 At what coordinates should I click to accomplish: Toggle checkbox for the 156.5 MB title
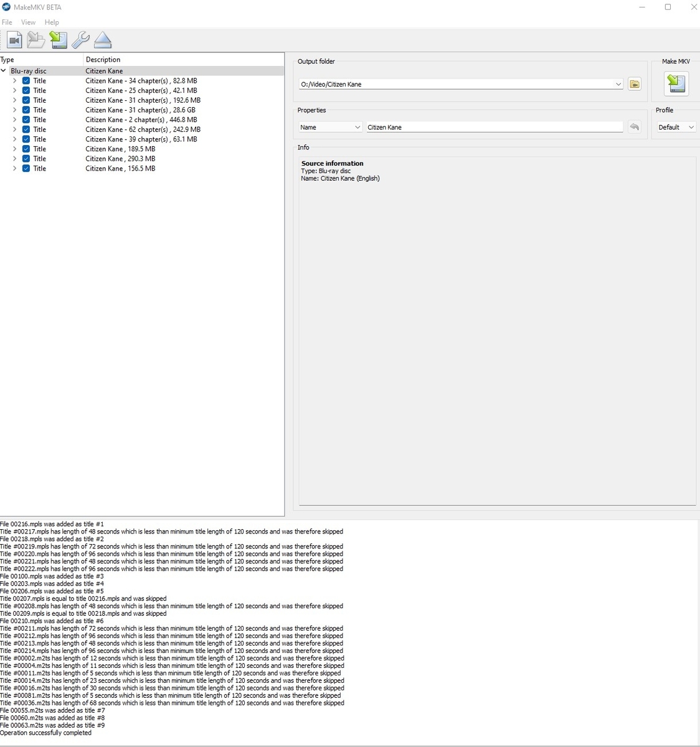click(26, 169)
